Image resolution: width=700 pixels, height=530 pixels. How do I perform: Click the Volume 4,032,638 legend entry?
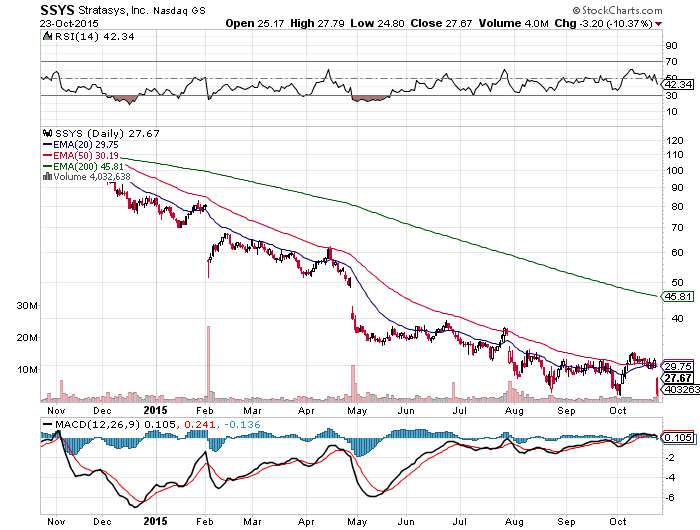pos(92,177)
